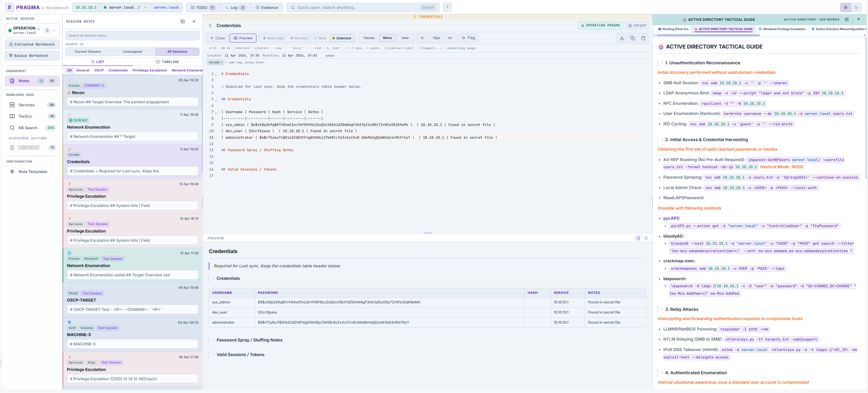Open the server.local target dropdown chevron
This screenshot has height=393, width=868.
[x=145, y=7]
